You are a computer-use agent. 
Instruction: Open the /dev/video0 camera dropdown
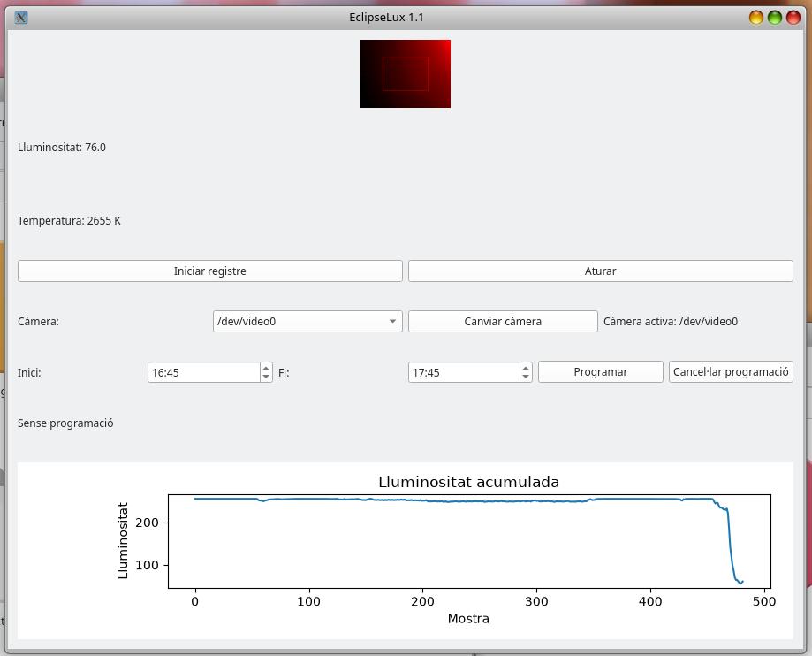(307, 321)
